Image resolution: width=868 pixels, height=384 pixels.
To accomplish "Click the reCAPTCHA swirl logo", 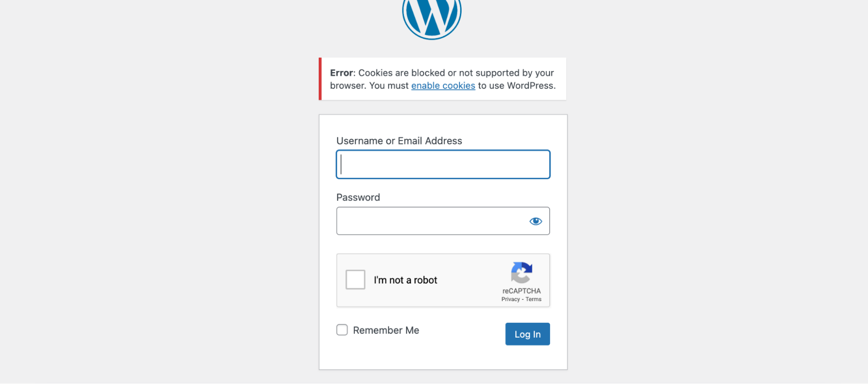I will 521,272.
